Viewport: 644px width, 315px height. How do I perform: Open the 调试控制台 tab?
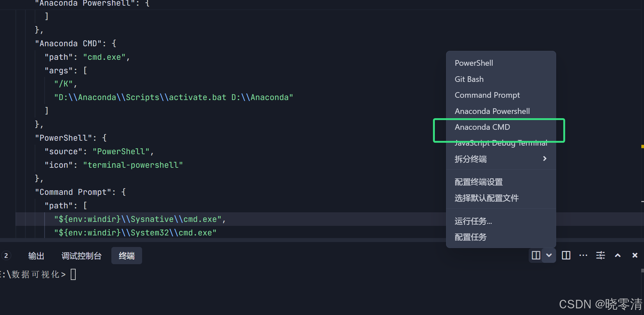click(81, 255)
